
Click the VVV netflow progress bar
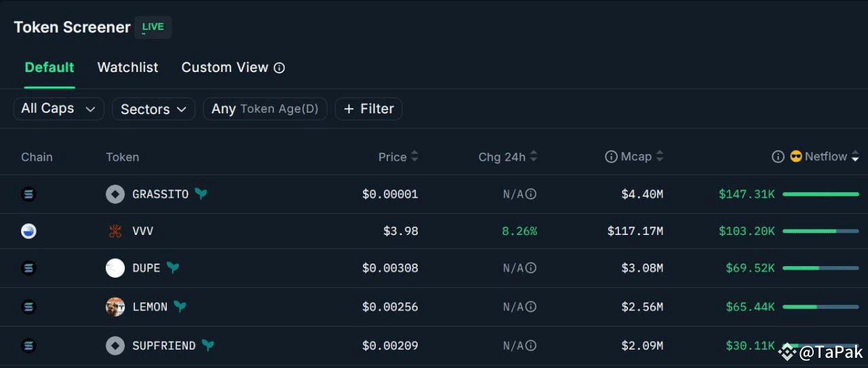coord(821,232)
